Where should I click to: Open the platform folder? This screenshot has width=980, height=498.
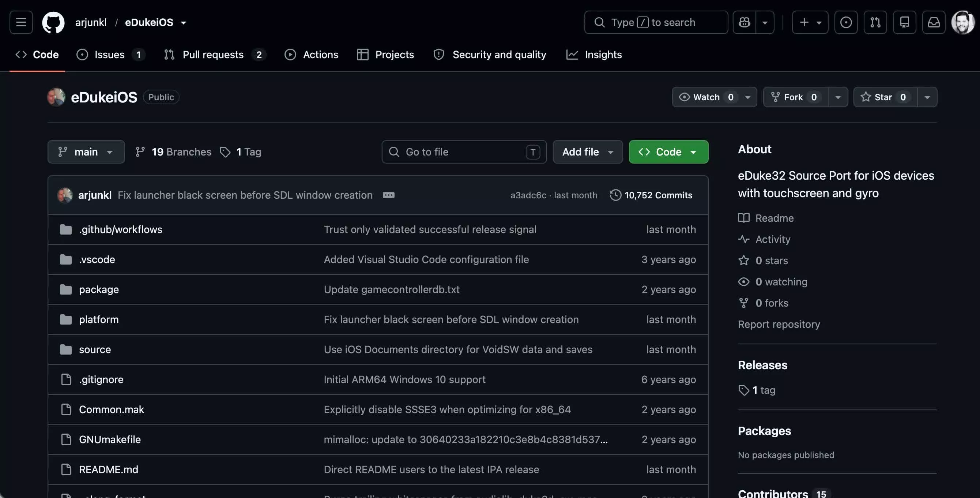point(98,319)
